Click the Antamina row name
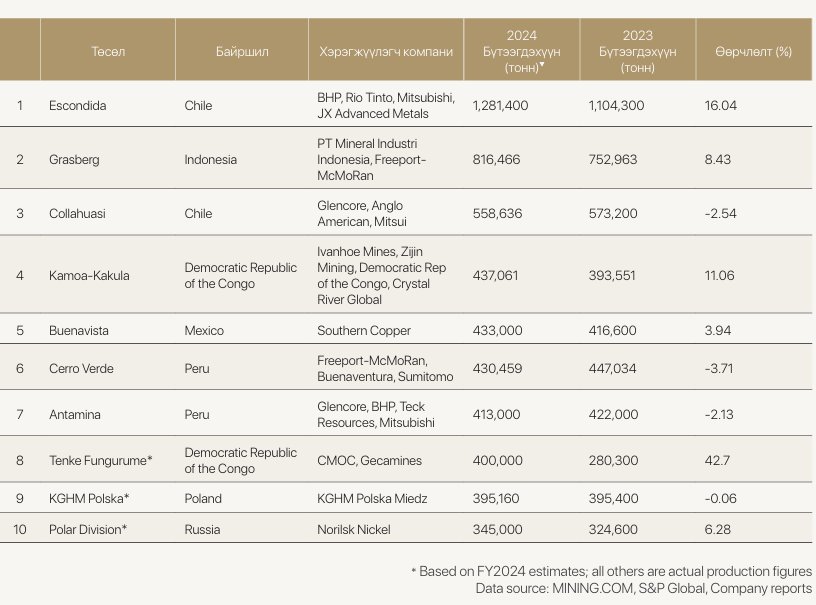 (74, 414)
